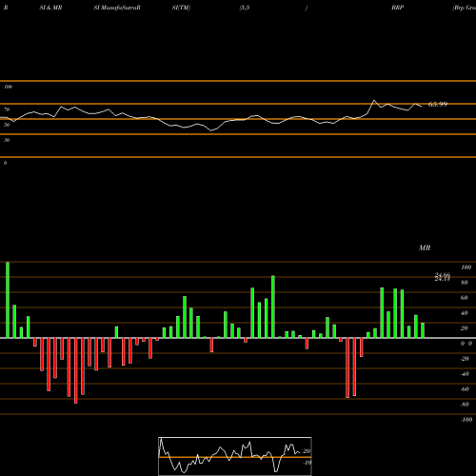476x476 pixels.
Task: Click the 70 level label on RSI axis
Action: pyautogui.click(x=7, y=109)
